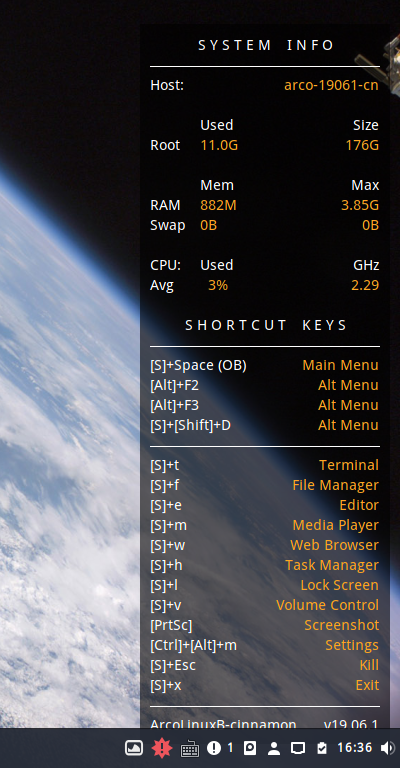Click the [S]+Esc key text
Screen dimensions: 400x768
click(173, 665)
